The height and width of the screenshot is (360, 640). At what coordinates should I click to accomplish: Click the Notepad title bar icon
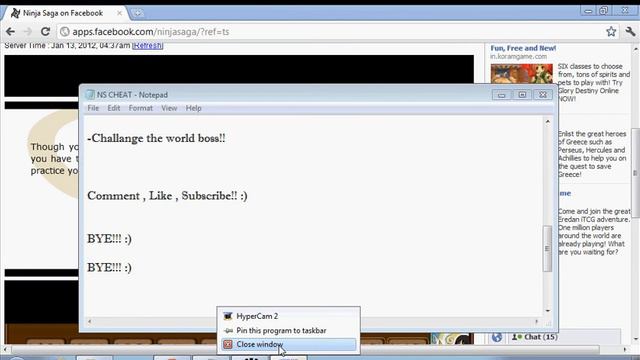point(90,95)
